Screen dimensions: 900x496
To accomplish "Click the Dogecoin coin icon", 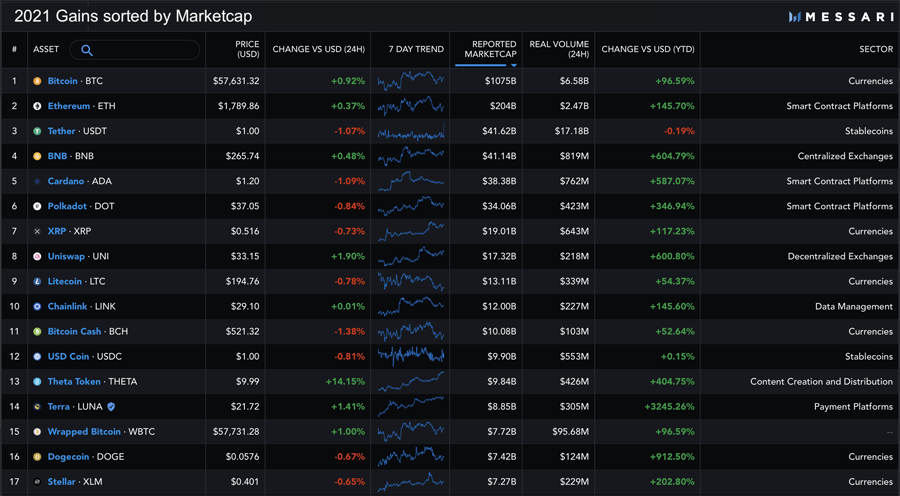I will (x=38, y=456).
